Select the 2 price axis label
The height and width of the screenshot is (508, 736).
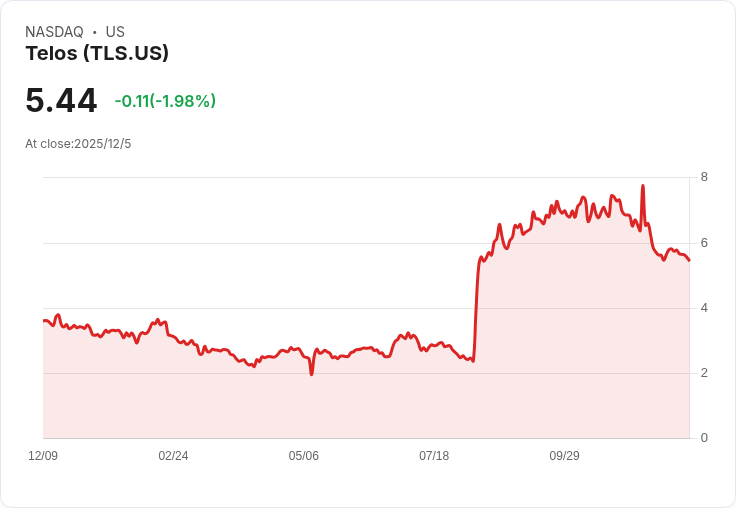click(x=704, y=373)
